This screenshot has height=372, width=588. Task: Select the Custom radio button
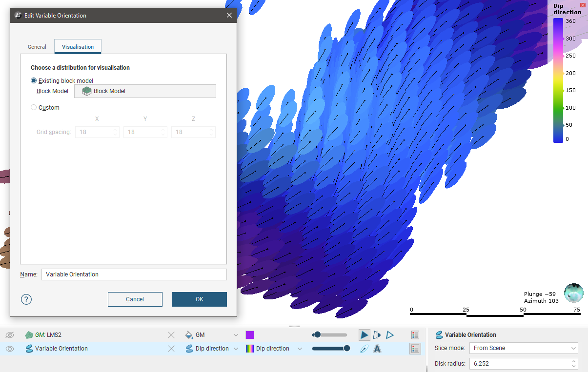click(34, 108)
